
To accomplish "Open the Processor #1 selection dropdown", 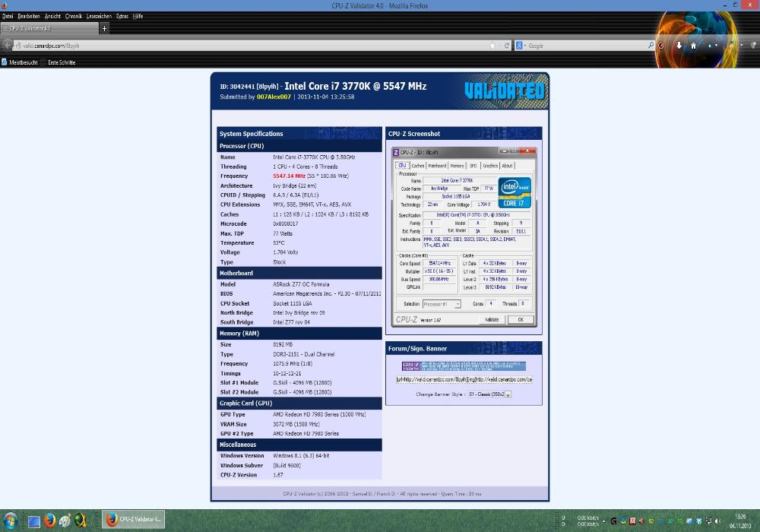I will (x=442, y=304).
